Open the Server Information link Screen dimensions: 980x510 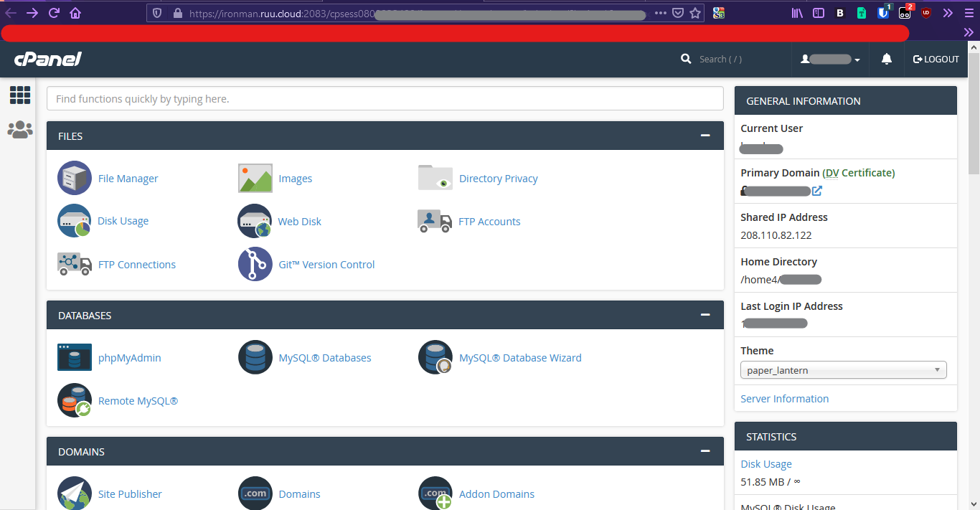tap(785, 399)
